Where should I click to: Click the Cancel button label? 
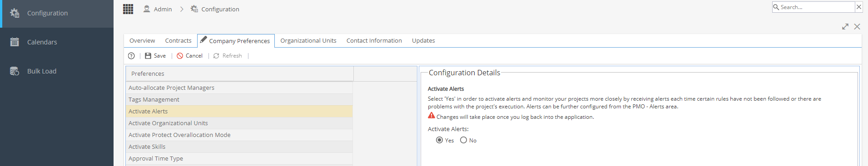(194, 56)
